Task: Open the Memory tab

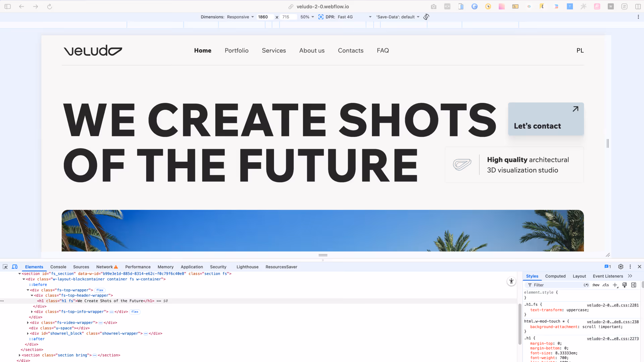Action: [x=166, y=267]
